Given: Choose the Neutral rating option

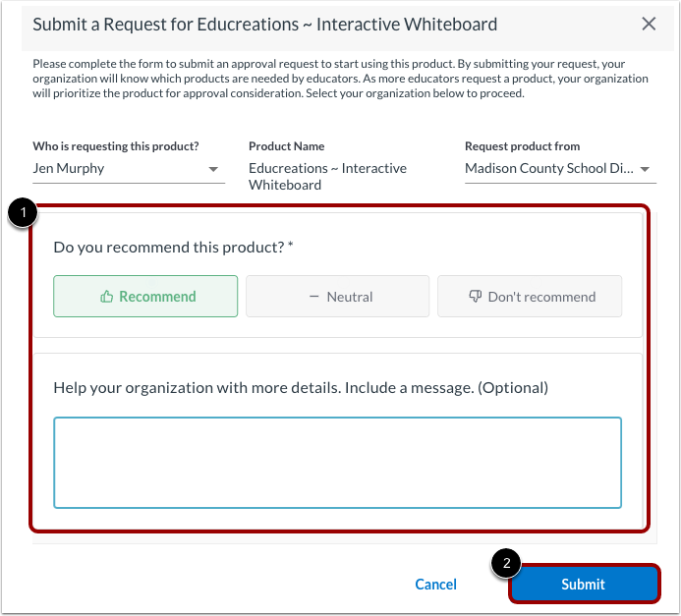Looking at the screenshot, I should click(x=337, y=297).
